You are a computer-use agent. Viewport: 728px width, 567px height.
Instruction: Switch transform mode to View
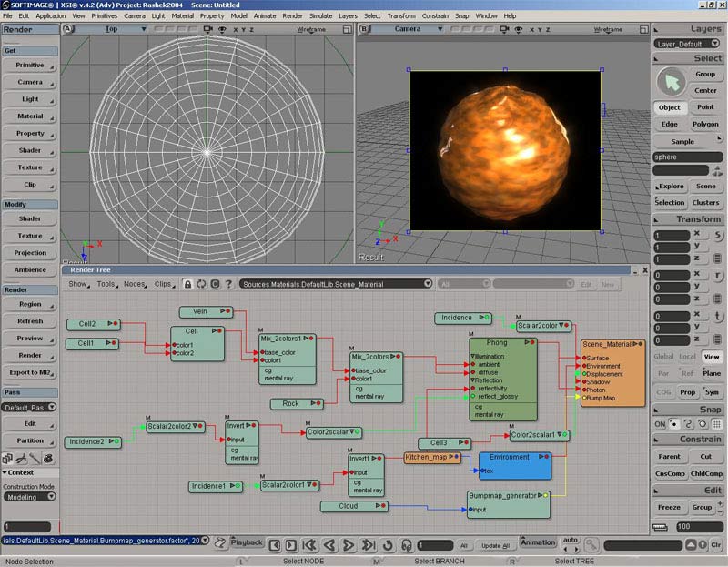pos(712,357)
